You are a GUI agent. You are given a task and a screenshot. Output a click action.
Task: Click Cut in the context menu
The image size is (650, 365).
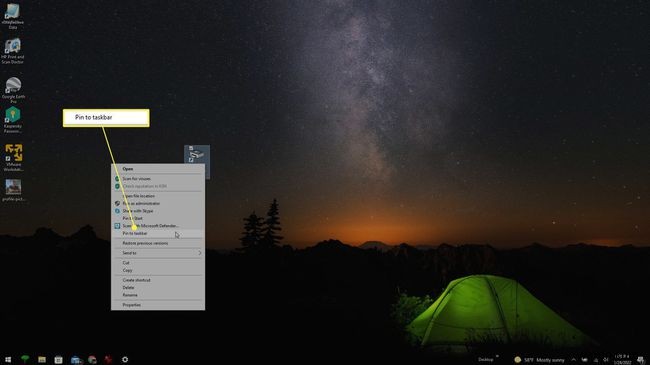point(158,263)
